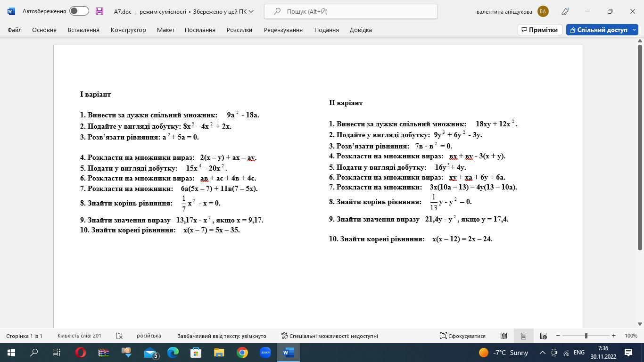644x362 pixels.
Task: Click the ІІ варіант heading text
Action: click(346, 103)
